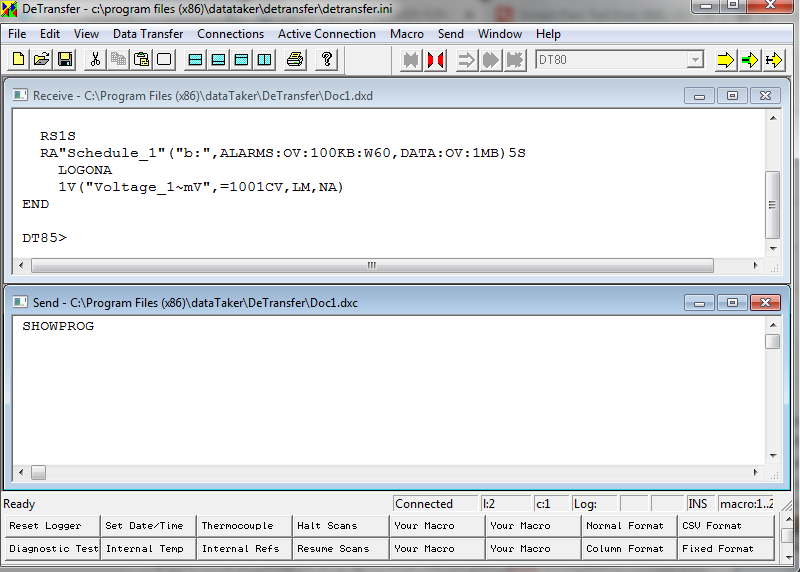
Task: Click the first yellow send arrow icon
Action: pos(725,60)
